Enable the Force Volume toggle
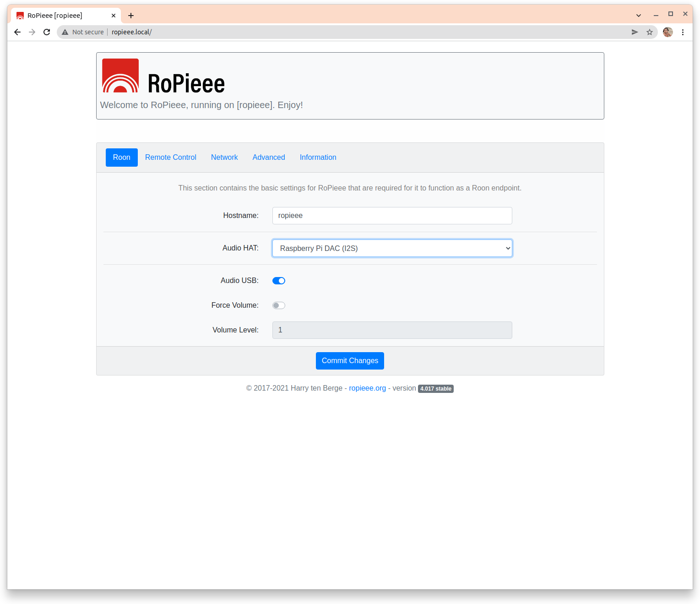The image size is (700, 604). coord(279,305)
